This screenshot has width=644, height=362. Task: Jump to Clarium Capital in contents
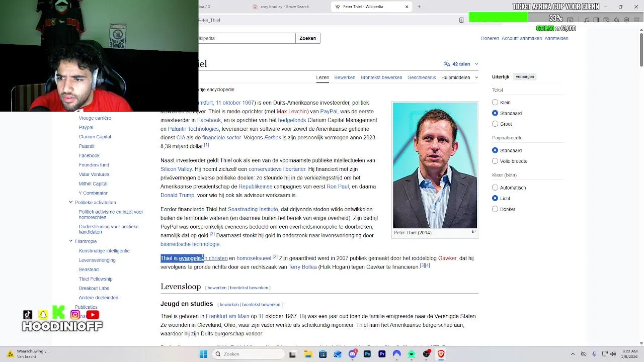[95, 137]
